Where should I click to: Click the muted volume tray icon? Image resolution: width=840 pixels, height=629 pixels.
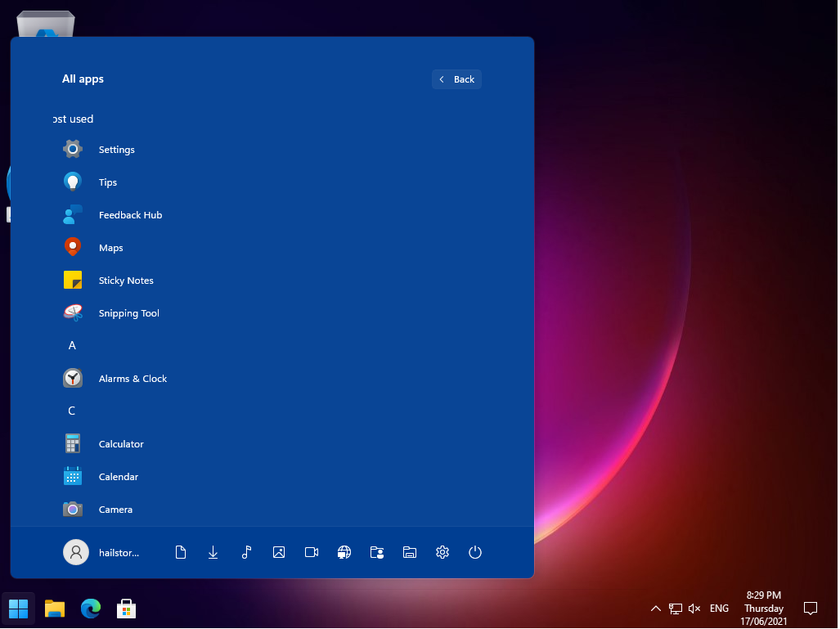coord(694,609)
